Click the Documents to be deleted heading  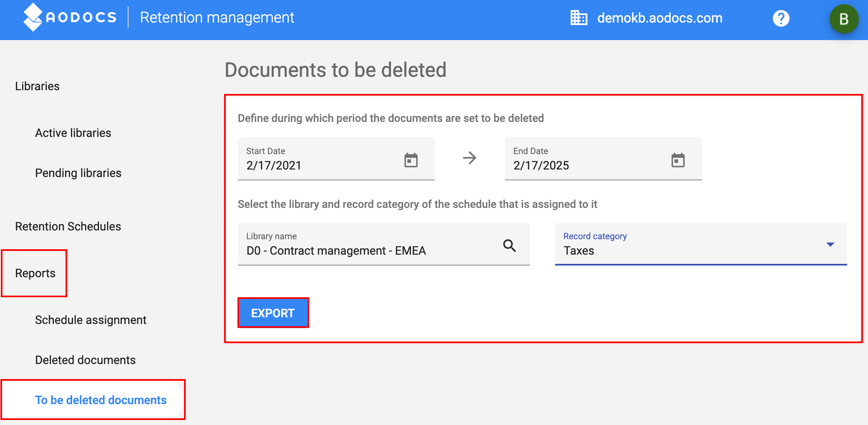[336, 70]
